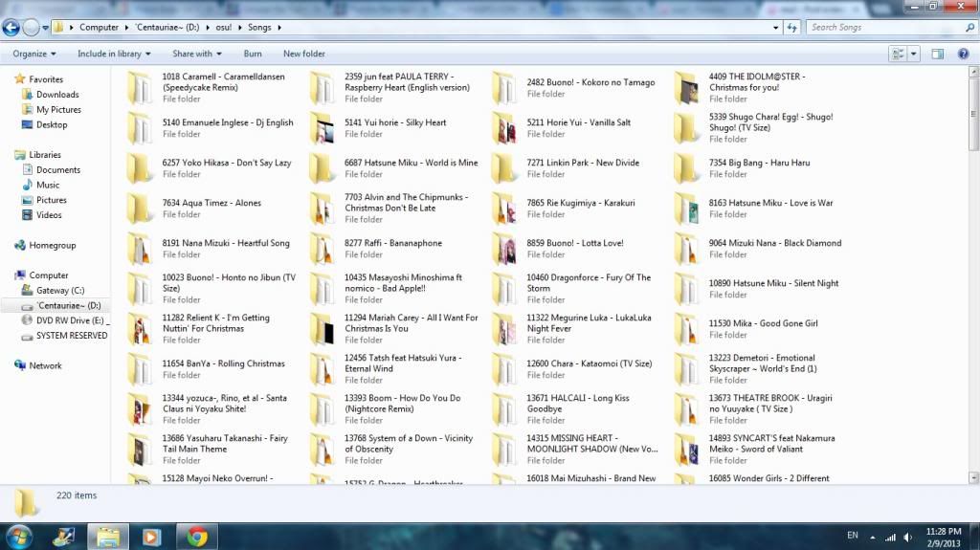Create a New folder

pyautogui.click(x=303, y=54)
